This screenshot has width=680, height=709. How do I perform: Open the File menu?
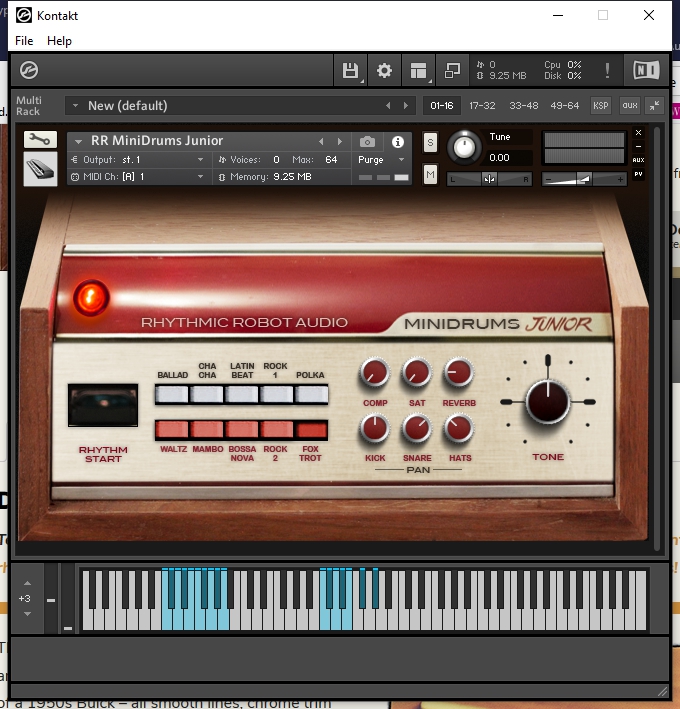tap(24, 41)
